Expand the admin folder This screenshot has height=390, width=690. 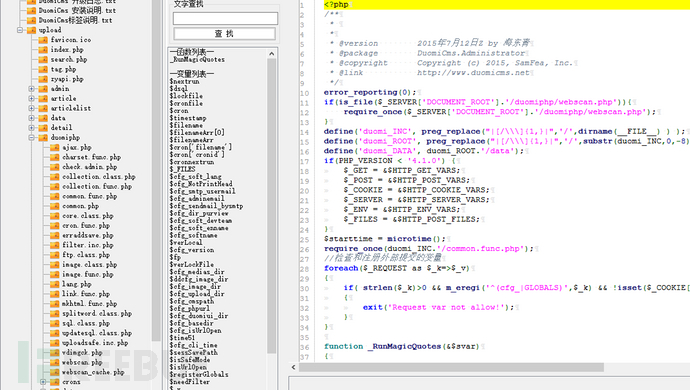31,88
